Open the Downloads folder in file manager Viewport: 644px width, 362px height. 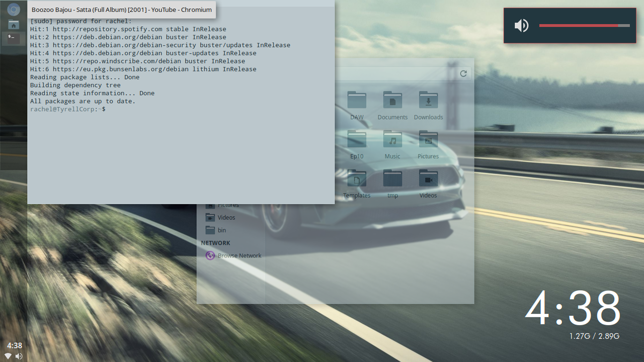click(x=428, y=106)
